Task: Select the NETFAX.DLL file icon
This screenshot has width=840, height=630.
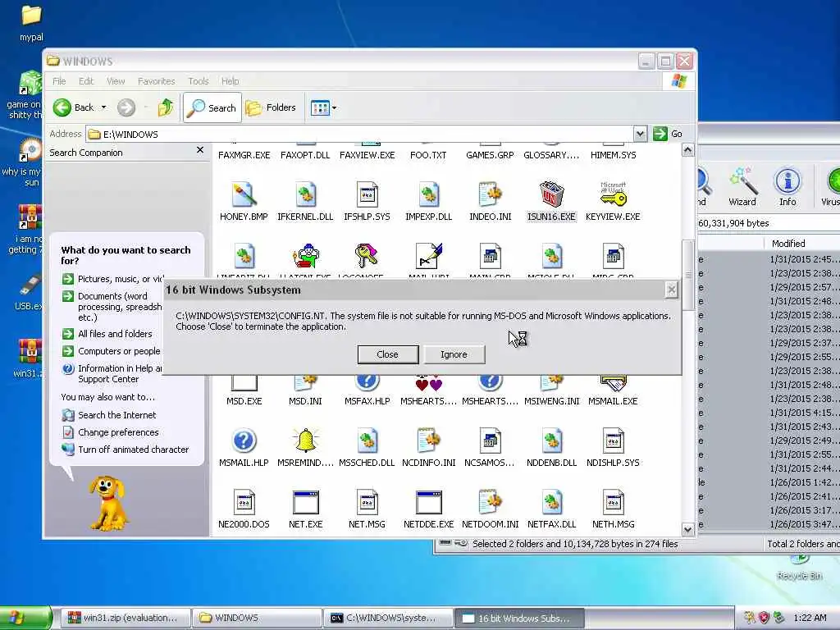Action: pyautogui.click(x=551, y=502)
